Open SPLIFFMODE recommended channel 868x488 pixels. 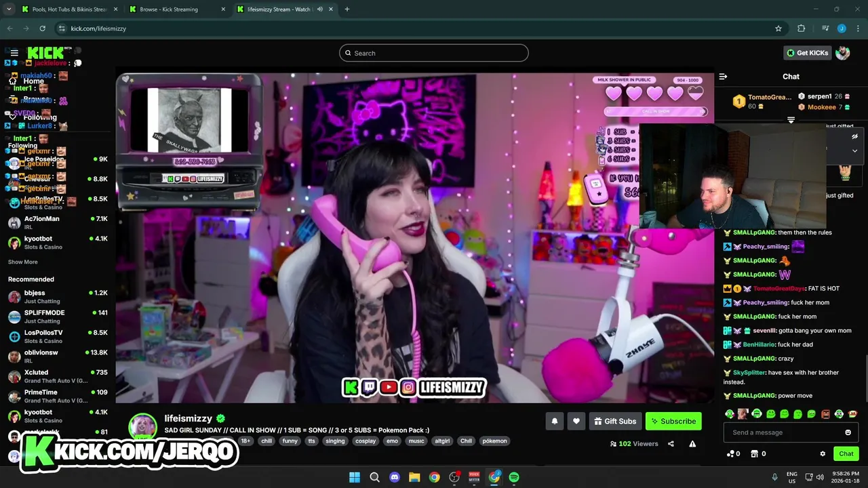click(x=58, y=317)
